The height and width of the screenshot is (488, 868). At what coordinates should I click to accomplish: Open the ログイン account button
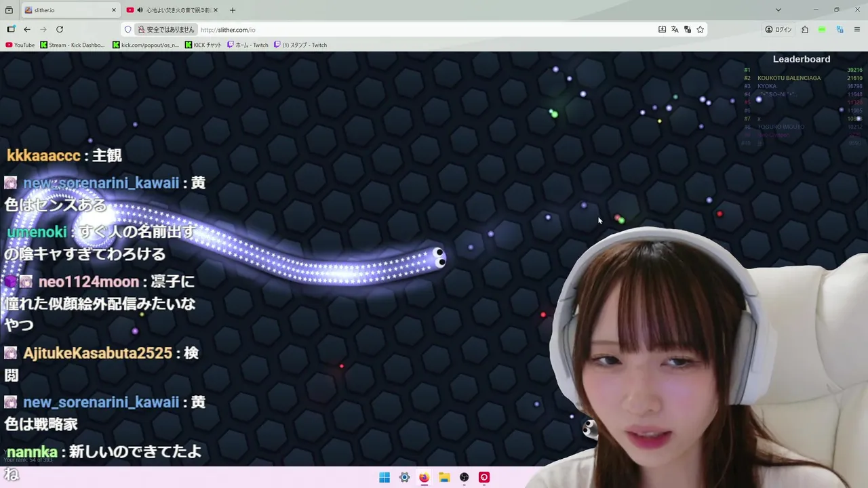point(778,30)
